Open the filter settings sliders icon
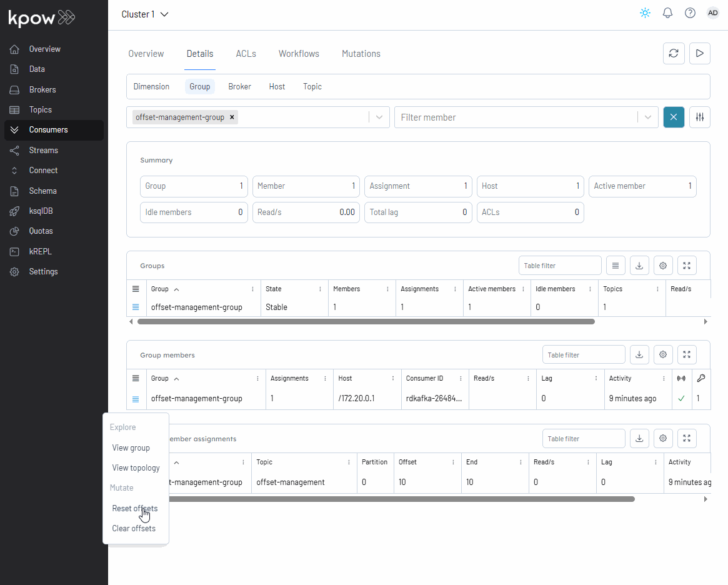Screen dimensions: 728x585 700,117
